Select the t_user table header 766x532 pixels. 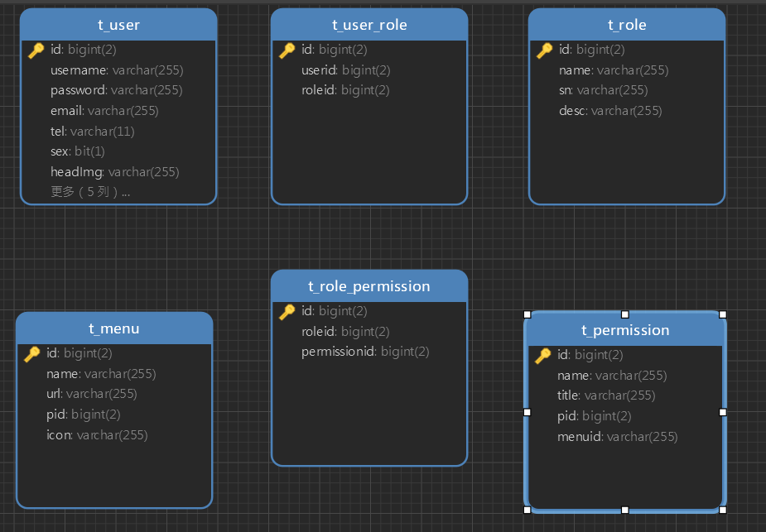118,25
